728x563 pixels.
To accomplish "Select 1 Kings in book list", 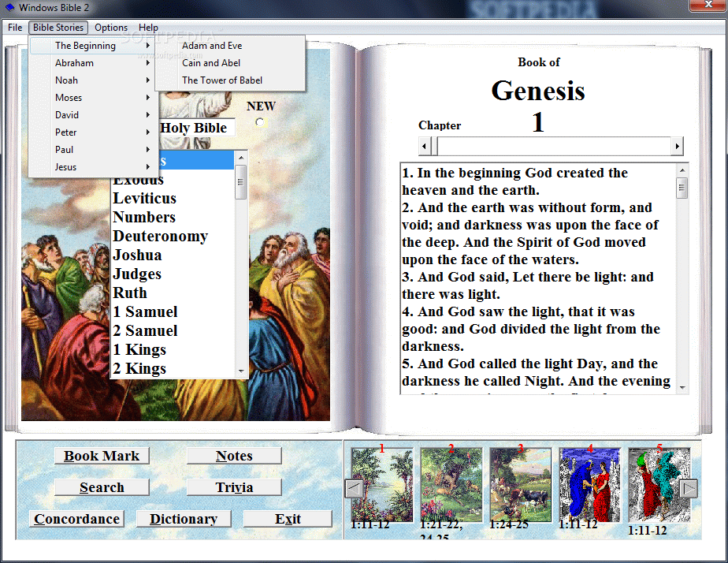I will point(173,350).
